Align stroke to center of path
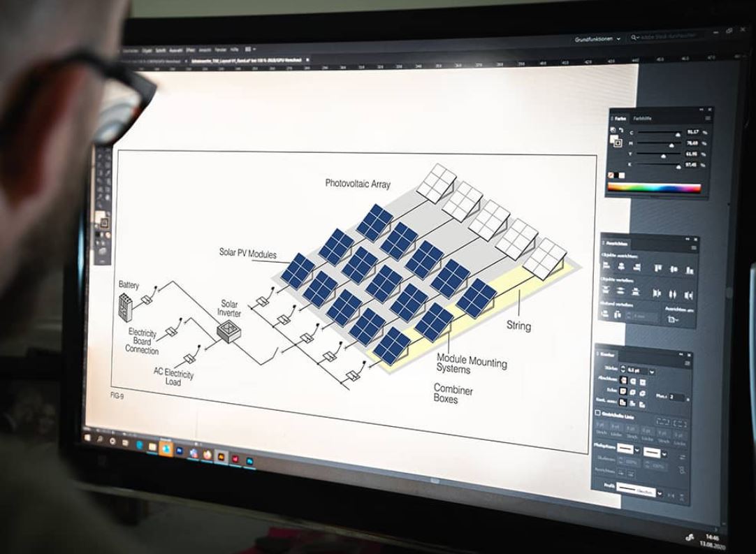The height and width of the screenshot is (554, 756). click(623, 402)
